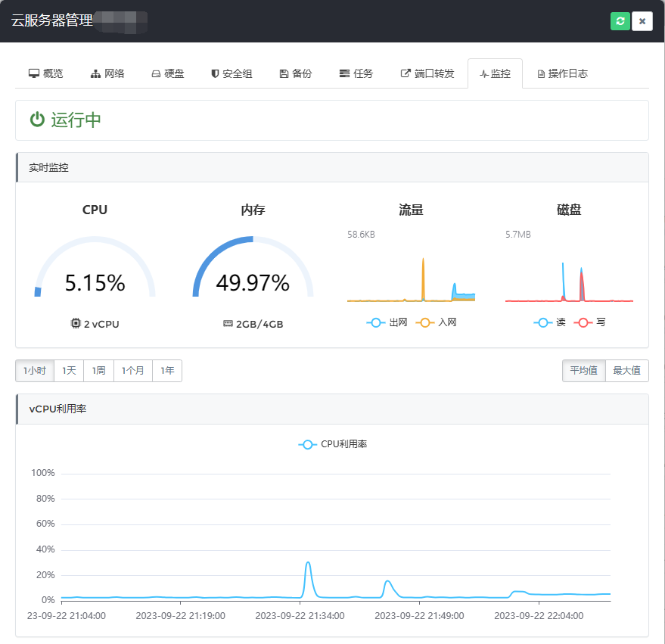665x644 pixels.
Task: Click the memory icon beside 2GB/4GB
Action: pyautogui.click(x=228, y=324)
